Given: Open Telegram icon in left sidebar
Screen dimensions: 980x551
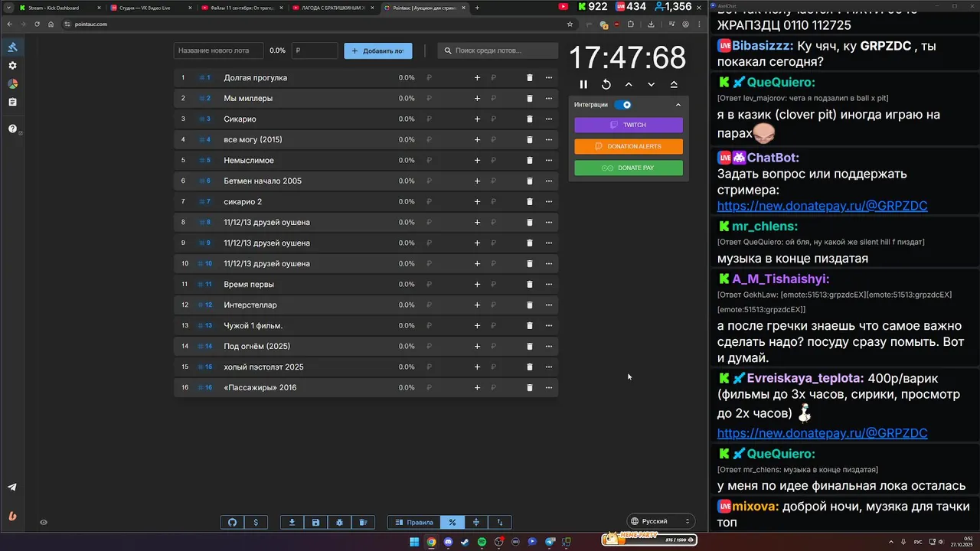Looking at the screenshot, I should 12,487.
